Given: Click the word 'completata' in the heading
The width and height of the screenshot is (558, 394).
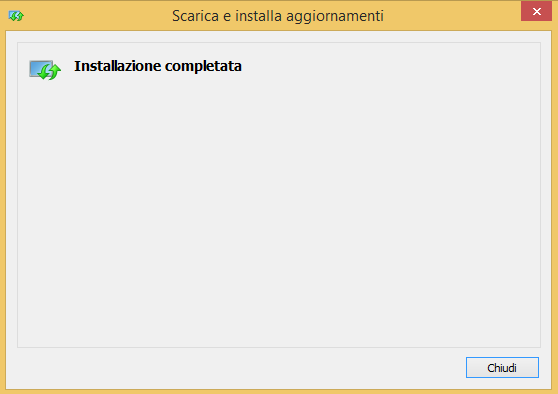Looking at the screenshot, I should click(x=203, y=67).
